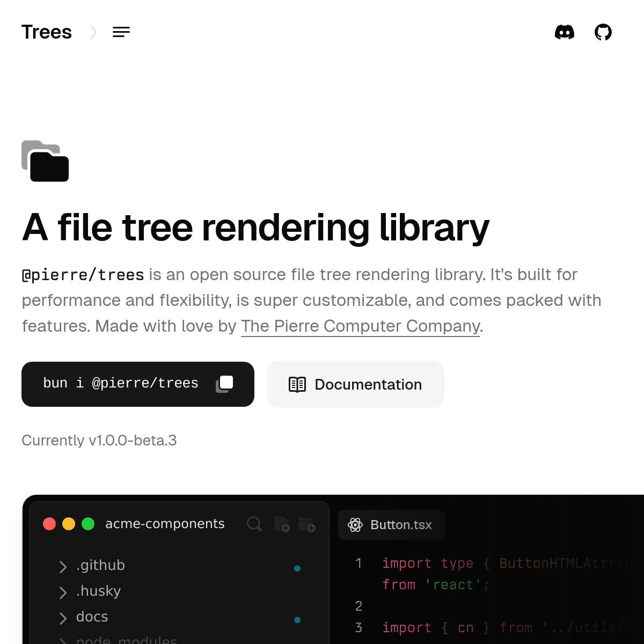Click the breadcrumb chevron after Trees
Viewport: 644px width, 644px height.
point(93,32)
